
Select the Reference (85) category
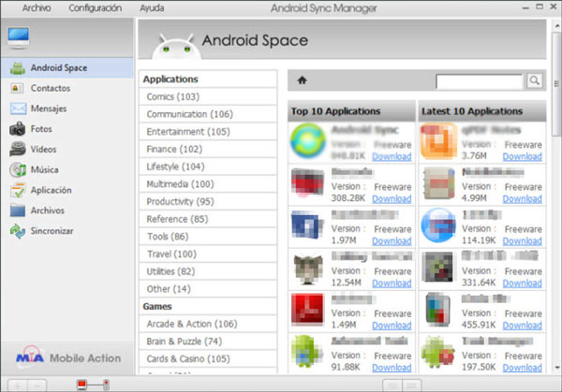208,219
